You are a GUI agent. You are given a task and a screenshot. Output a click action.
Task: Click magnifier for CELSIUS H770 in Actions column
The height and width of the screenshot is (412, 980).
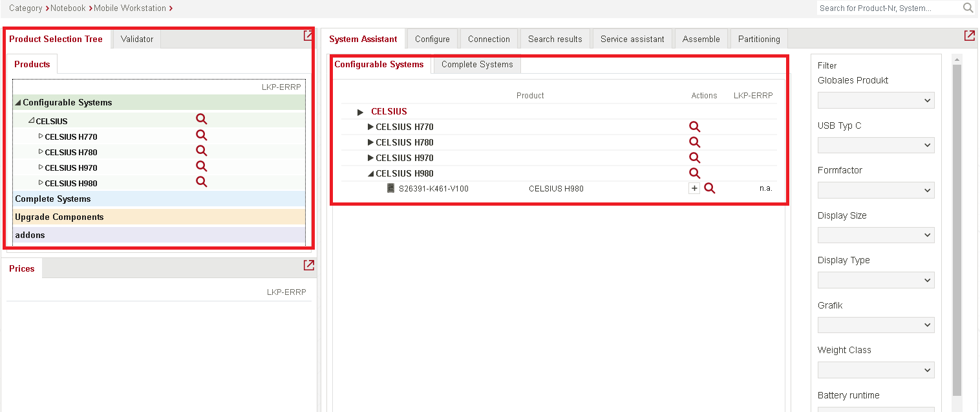coord(695,127)
